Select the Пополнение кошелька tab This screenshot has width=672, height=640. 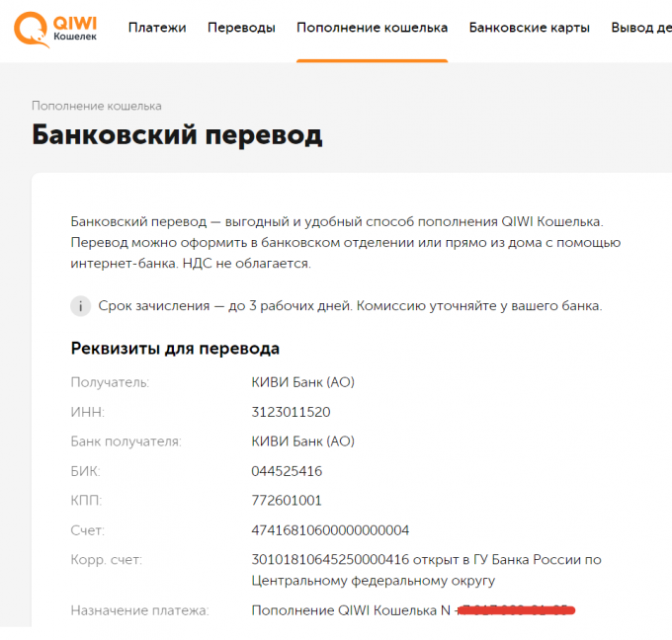pos(372,28)
